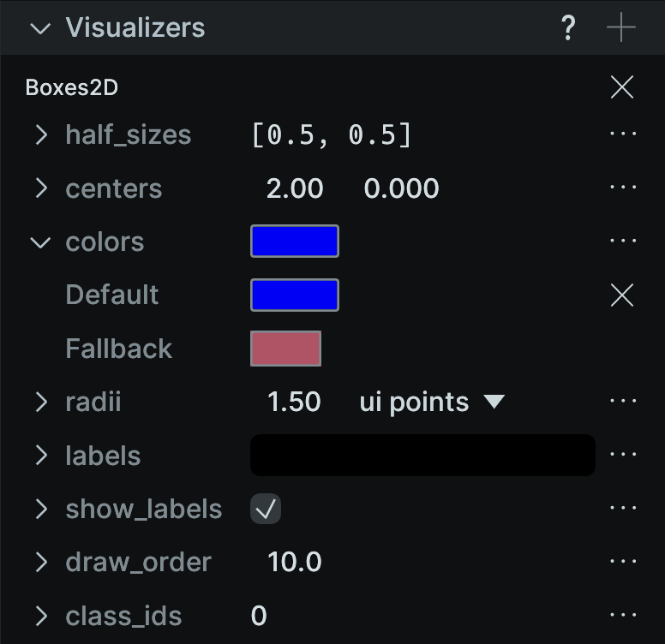Open the half_sizes more options menu
The width and height of the screenshot is (665, 644).
pos(623,134)
